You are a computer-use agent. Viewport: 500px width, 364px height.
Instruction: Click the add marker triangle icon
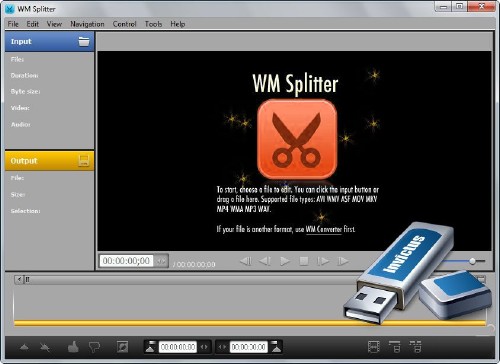click(24, 347)
